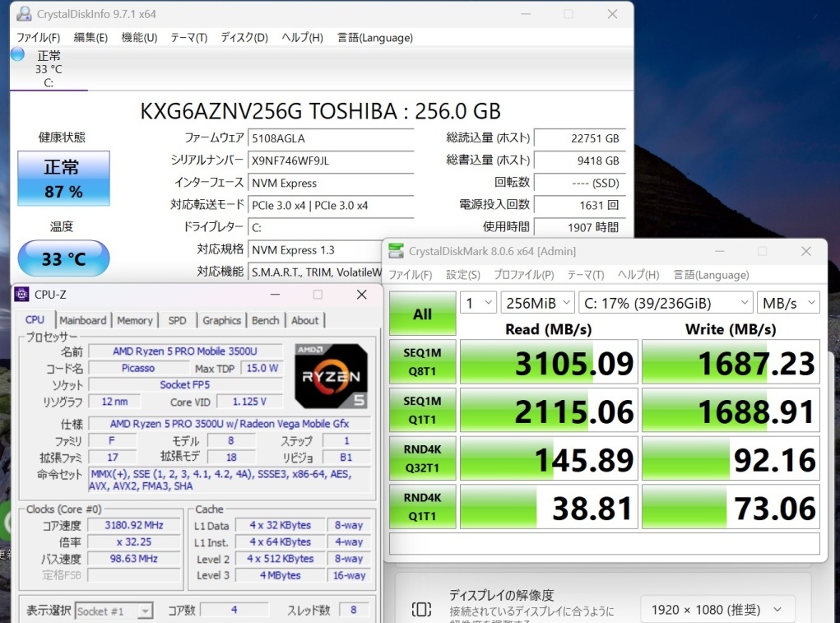Click the power on hours 1907 時間
Image resolution: width=840 pixels, height=623 pixels.
click(x=580, y=227)
